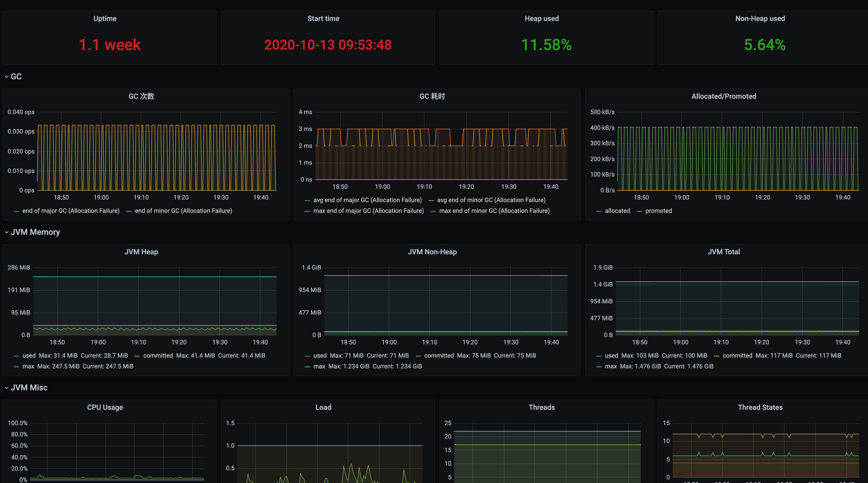The width and height of the screenshot is (868, 483).
Task: Click the 'allocated' legend color line
Action: coord(599,211)
